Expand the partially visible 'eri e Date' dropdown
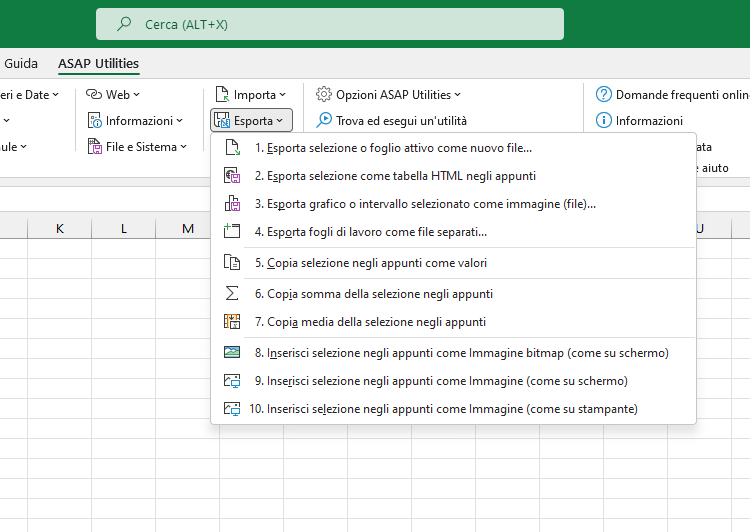750x532 pixels. point(30,95)
